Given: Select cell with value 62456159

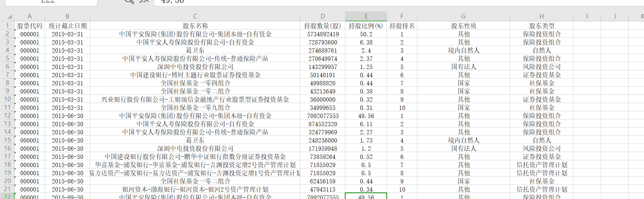Looking at the screenshot, I should coord(323,181).
